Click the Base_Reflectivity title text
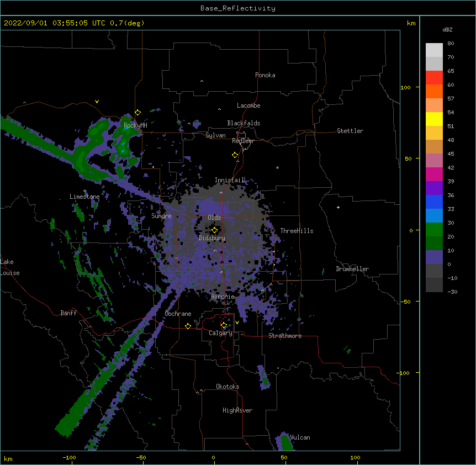The image size is (476, 465). tap(238, 8)
